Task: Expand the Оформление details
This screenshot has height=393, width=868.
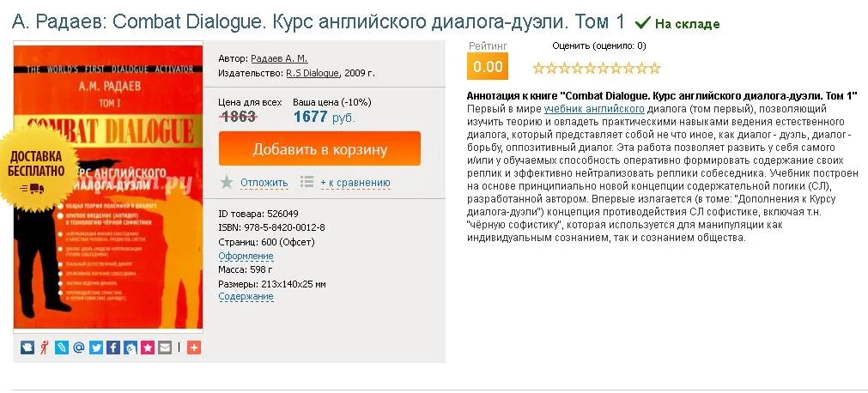Action: click(246, 256)
